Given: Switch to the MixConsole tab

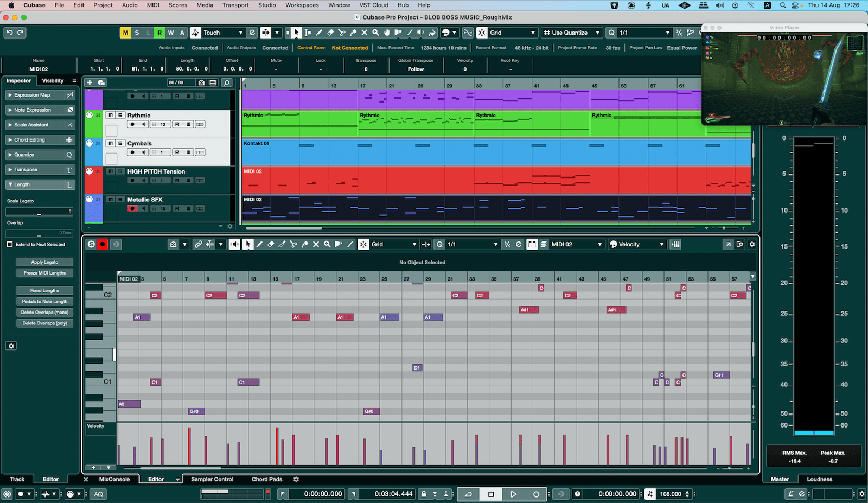Looking at the screenshot, I should pos(114,479).
